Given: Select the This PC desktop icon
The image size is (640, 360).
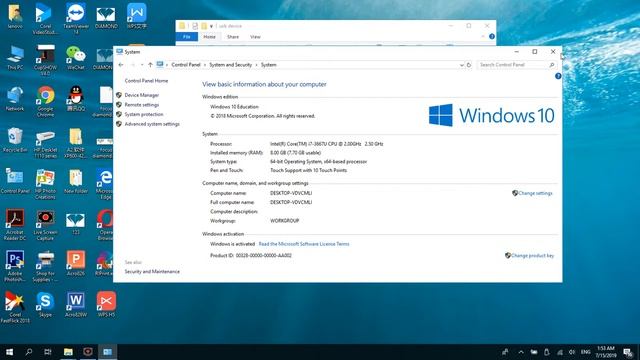Looking at the screenshot, I should point(15,57).
